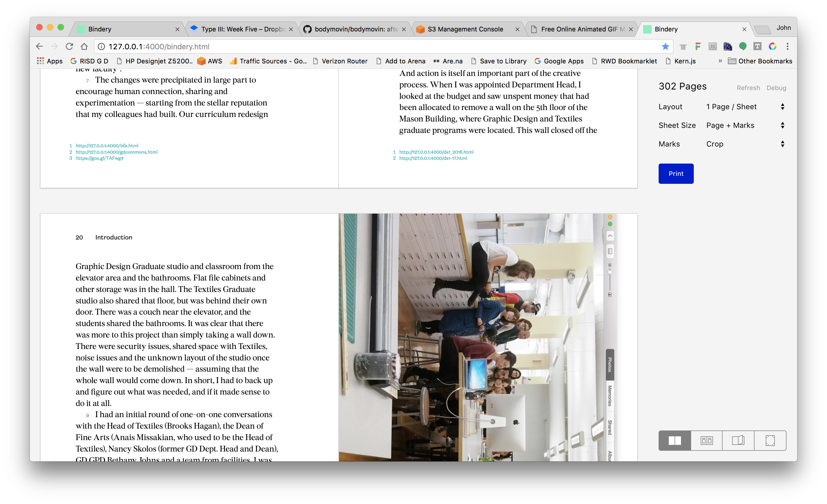Click the Introduction running header on page 20

[113, 237]
